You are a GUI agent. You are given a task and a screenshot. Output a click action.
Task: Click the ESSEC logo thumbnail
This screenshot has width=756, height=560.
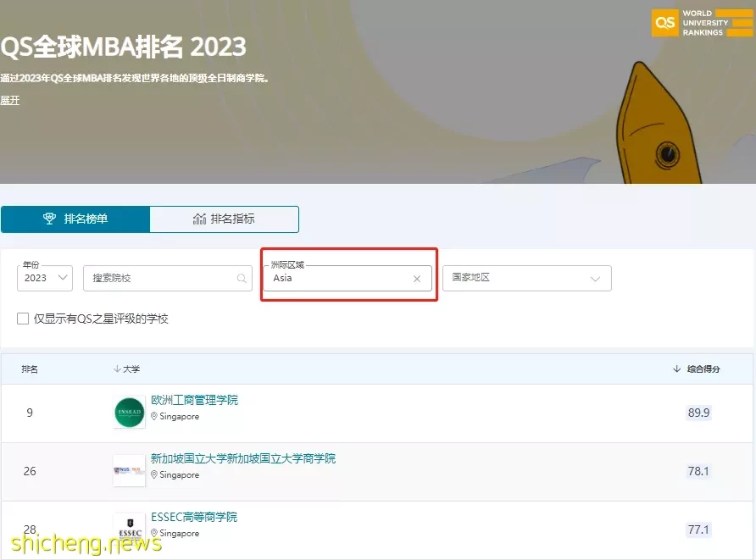(x=129, y=529)
